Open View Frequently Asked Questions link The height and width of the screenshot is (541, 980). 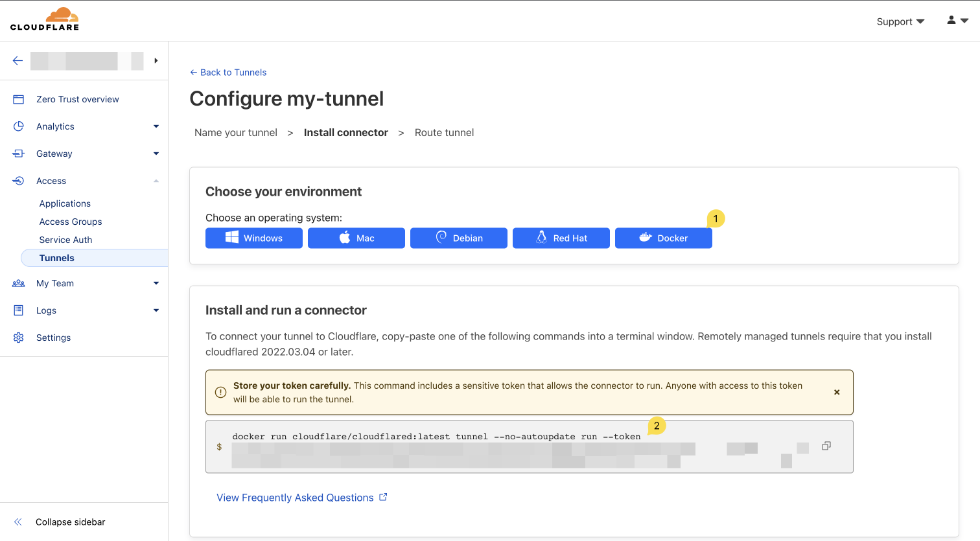295,498
